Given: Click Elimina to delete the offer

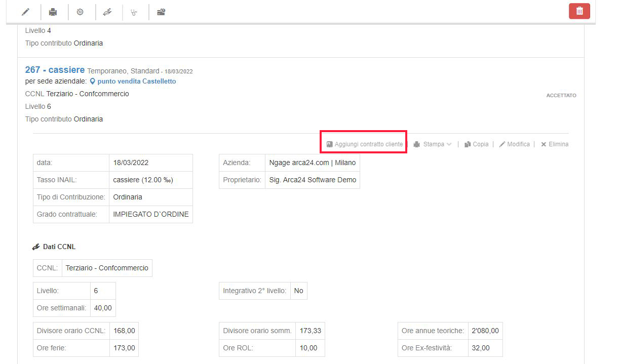Looking at the screenshot, I should [558, 144].
